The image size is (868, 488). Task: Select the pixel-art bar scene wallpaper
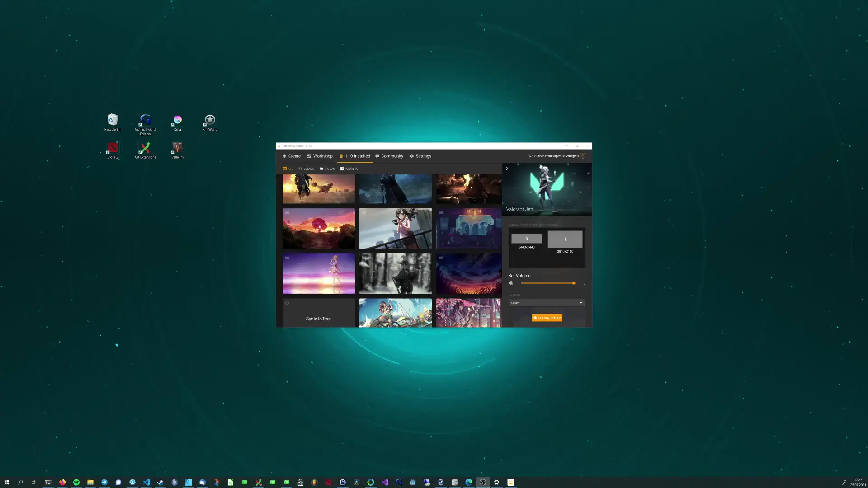click(469, 228)
